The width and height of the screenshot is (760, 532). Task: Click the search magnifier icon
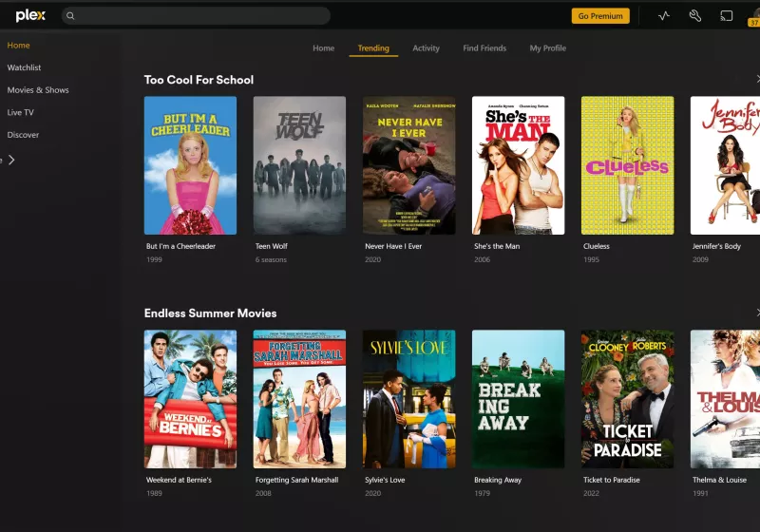tap(70, 16)
